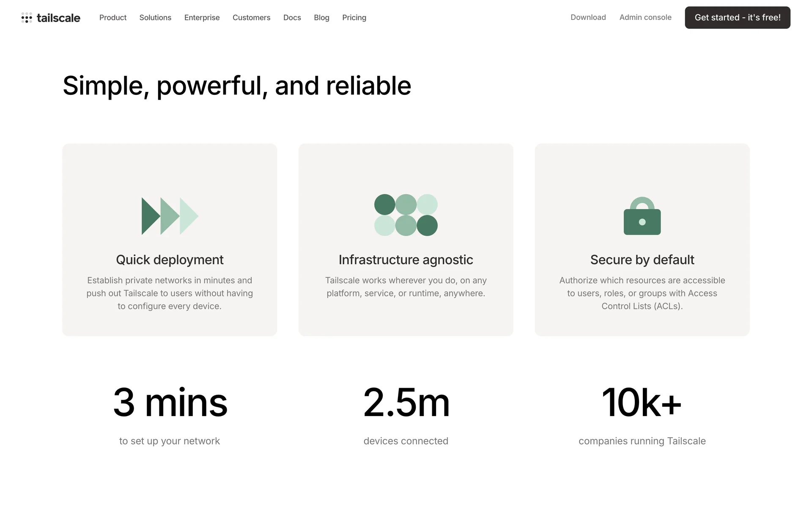This screenshot has height=508, width=812.
Task: Click the Tailscale dots logo icon
Action: [x=27, y=18]
